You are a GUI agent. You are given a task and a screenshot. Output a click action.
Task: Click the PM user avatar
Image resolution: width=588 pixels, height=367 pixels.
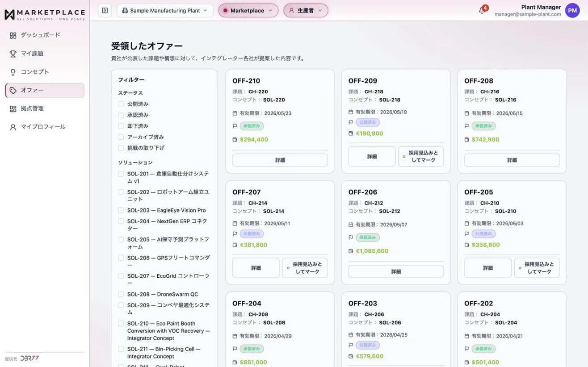click(x=572, y=10)
